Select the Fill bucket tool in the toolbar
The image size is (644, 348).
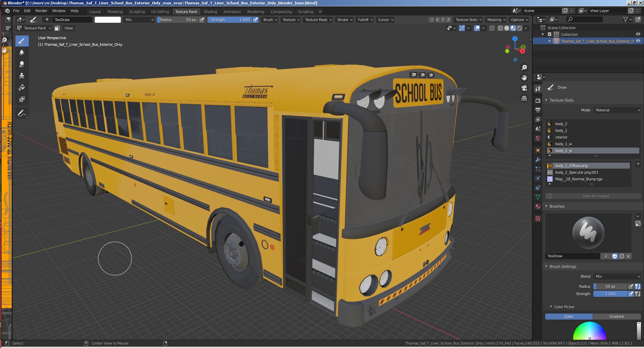click(22, 87)
